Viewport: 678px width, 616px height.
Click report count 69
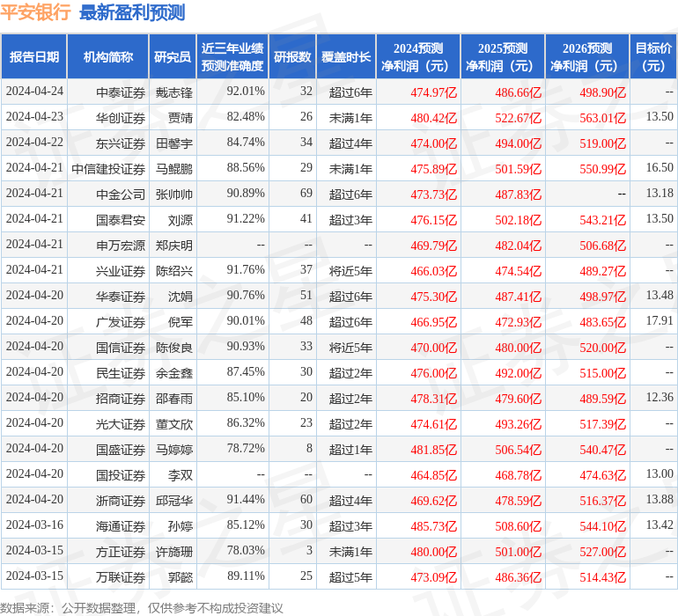pos(306,194)
